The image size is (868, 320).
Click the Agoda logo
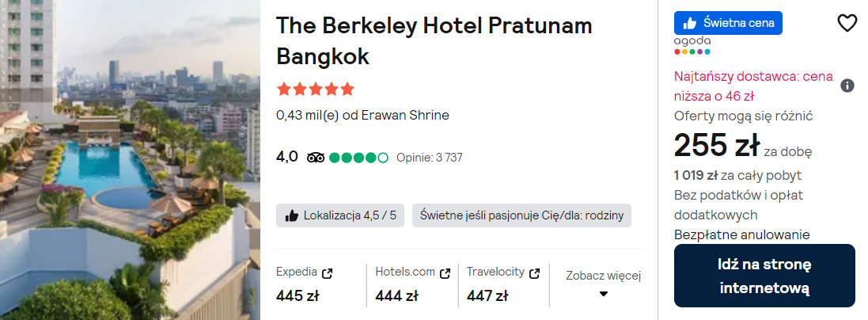click(692, 45)
